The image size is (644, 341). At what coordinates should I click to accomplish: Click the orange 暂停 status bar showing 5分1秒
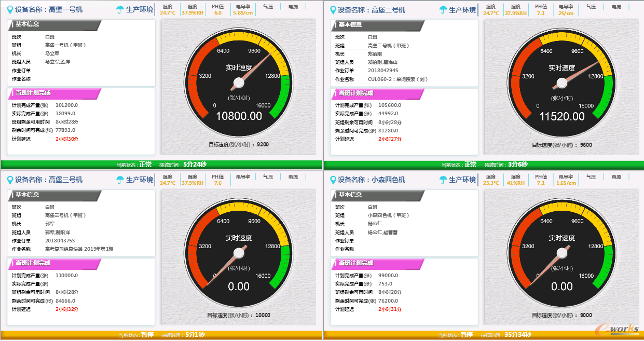tap(161, 335)
